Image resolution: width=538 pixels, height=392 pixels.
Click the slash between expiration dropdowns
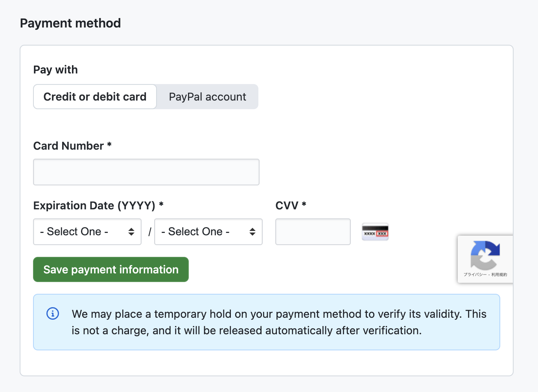(x=149, y=232)
